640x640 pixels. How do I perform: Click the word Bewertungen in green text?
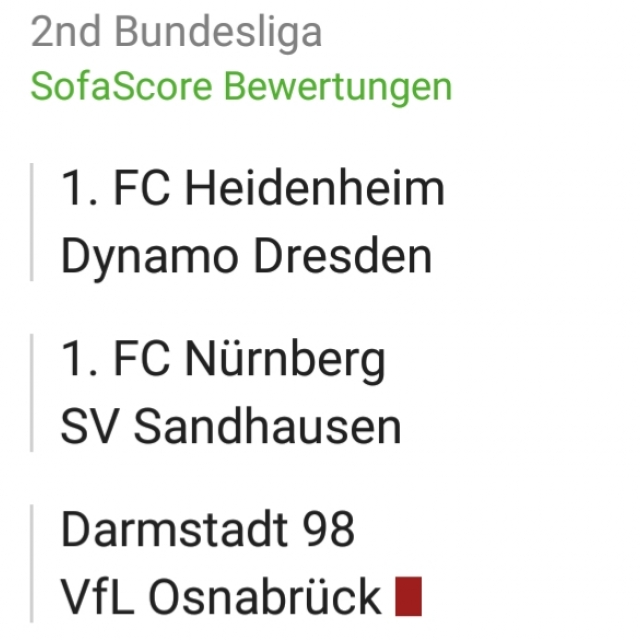338,87
